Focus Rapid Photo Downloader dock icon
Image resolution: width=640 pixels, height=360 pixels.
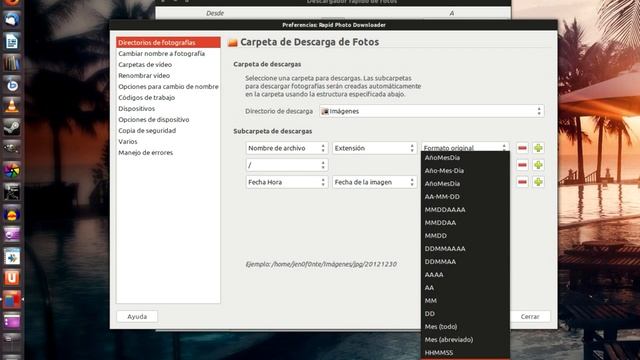[11, 299]
